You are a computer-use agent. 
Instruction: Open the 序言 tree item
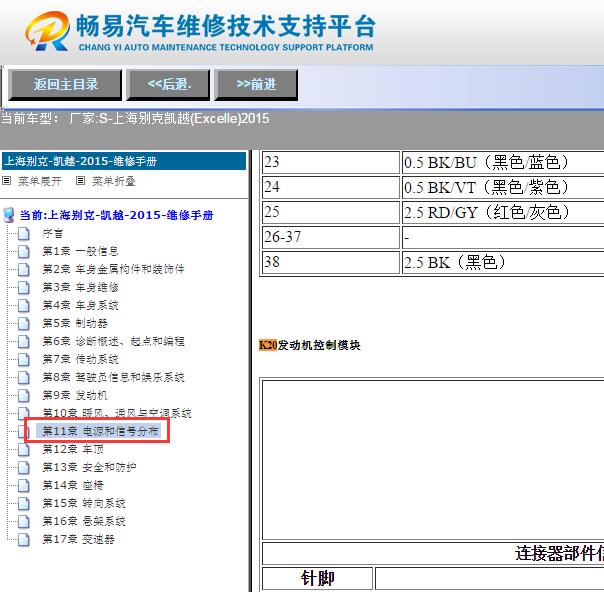tap(52, 233)
